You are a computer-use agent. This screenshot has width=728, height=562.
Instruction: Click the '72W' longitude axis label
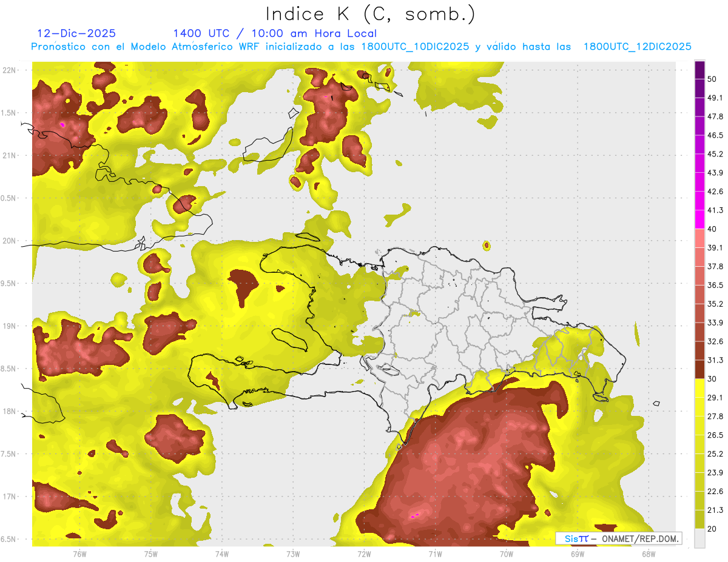(x=364, y=554)
